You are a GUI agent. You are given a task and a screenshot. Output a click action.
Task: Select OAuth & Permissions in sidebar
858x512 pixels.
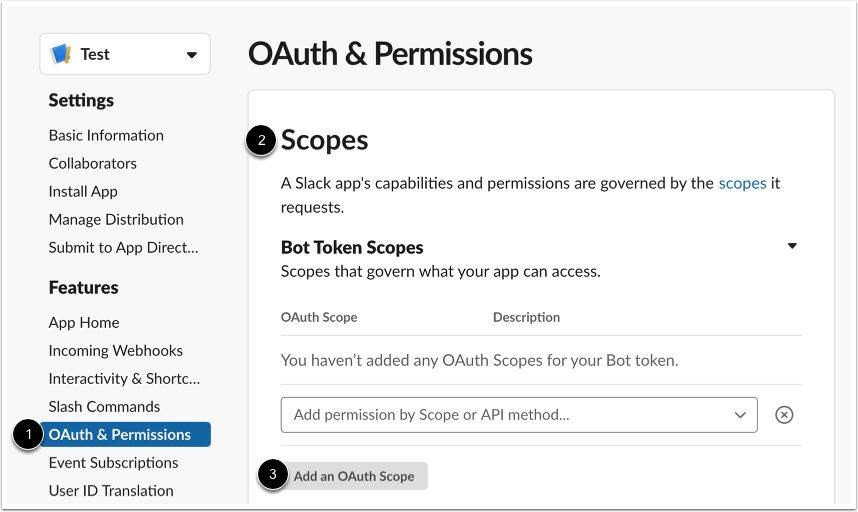125,434
